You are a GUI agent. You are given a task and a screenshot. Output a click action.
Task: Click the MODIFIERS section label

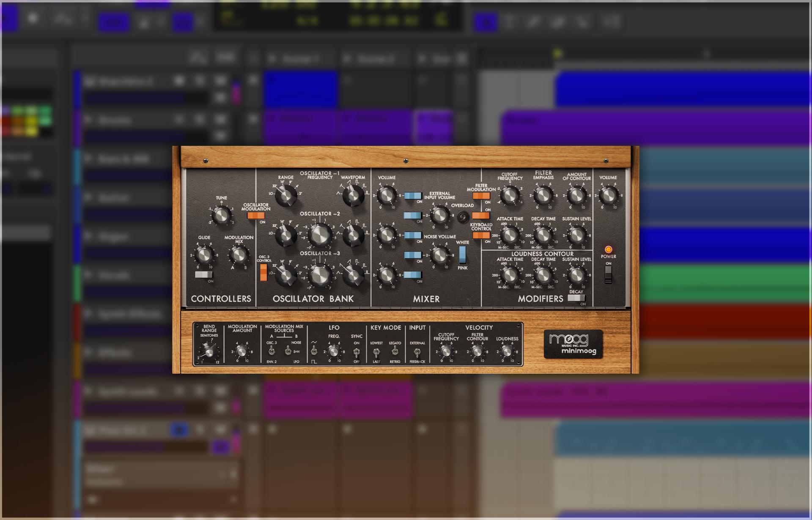[540, 298]
